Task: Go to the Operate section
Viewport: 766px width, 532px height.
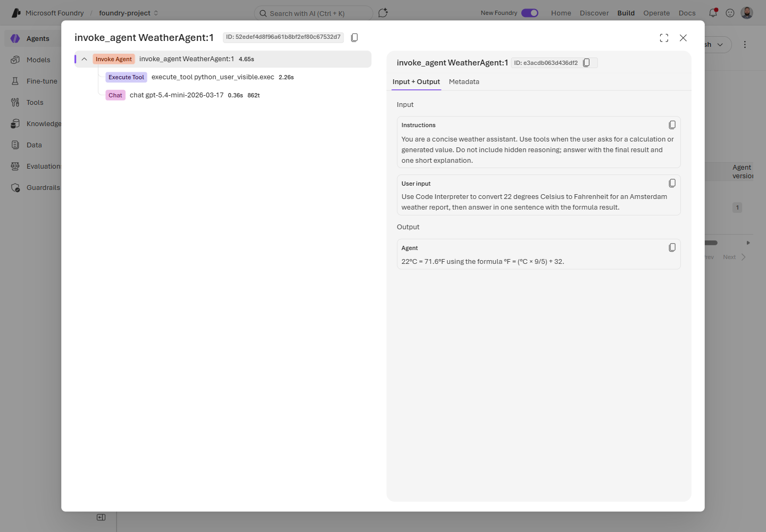Action: pos(656,13)
